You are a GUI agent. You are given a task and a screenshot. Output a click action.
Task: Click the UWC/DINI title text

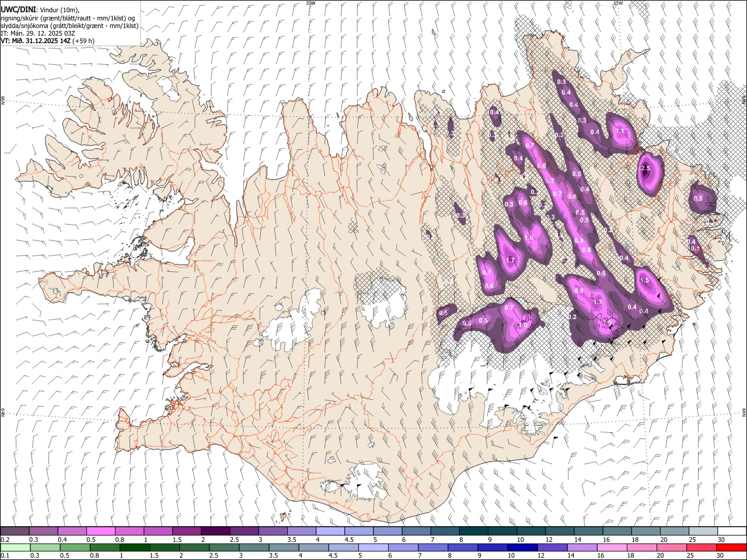18,10
